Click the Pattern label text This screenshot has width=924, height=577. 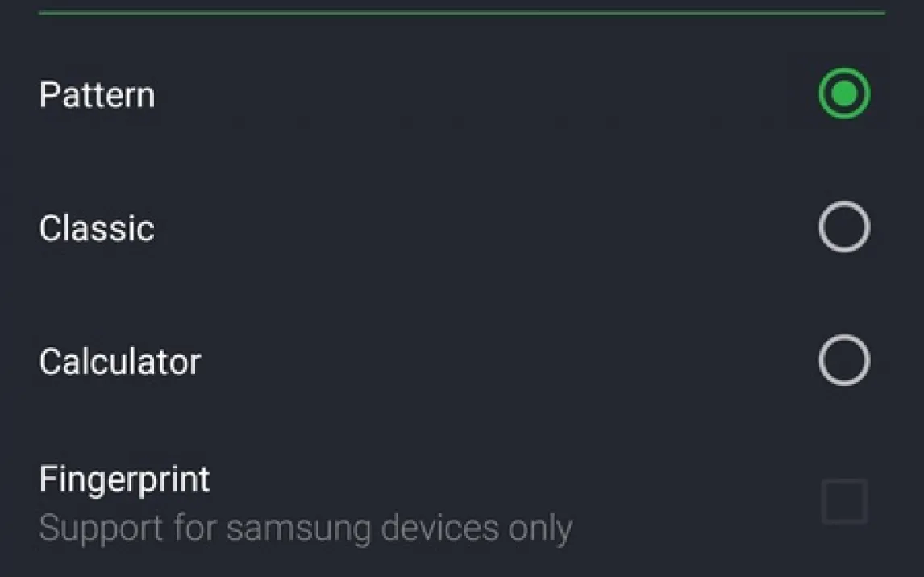(x=97, y=95)
